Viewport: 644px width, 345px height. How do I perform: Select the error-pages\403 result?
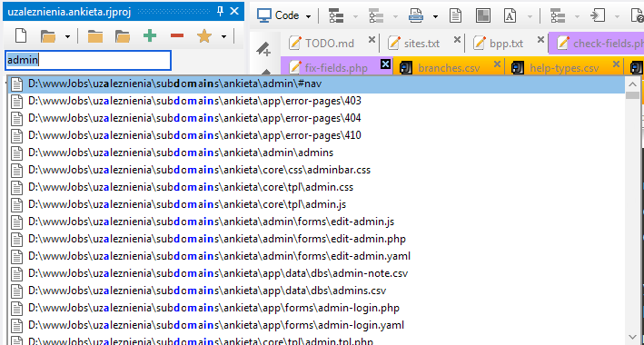pyautogui.click(x=316, y=101)
